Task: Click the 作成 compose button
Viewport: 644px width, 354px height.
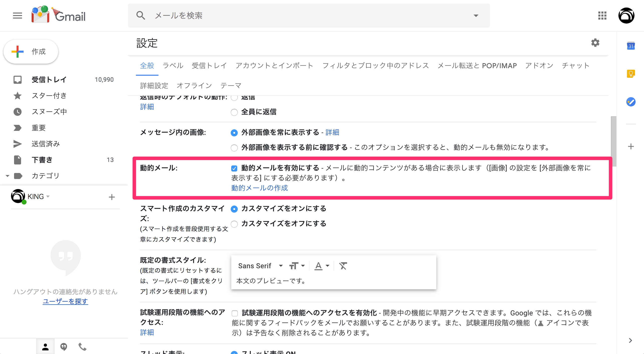Action: [x=31, y=52]
